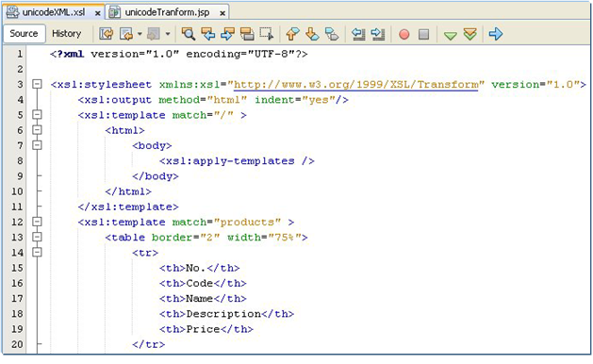Toggle Highlight Search in the toolbar
Image resolution: width=593 pixels, height=364 pixels.
pyautogui.click(x=247, y=34)
